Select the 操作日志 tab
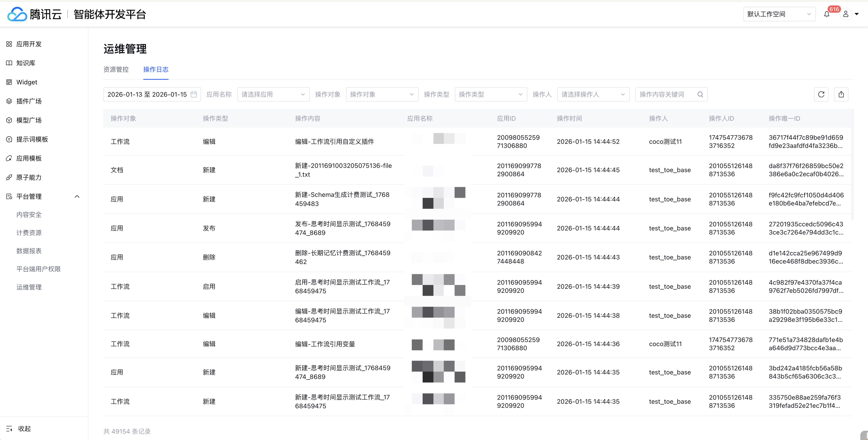The image size is (868, 440). (x=156, y=69)
